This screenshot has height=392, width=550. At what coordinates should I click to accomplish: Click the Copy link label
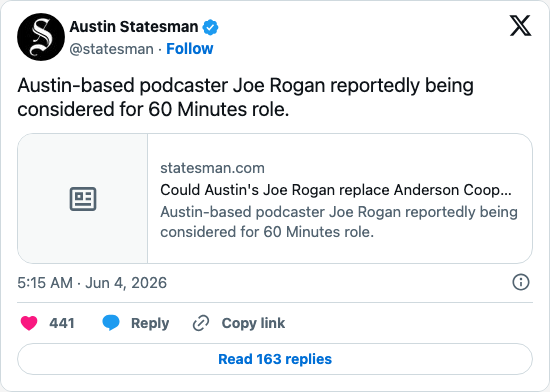[253, 323]
